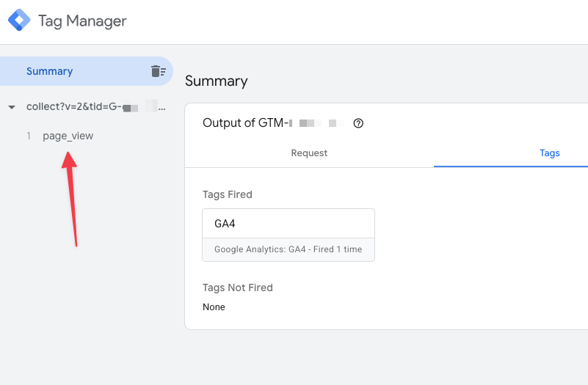
Task: Clear the event list with the trash icon
Action: (159, 71)
